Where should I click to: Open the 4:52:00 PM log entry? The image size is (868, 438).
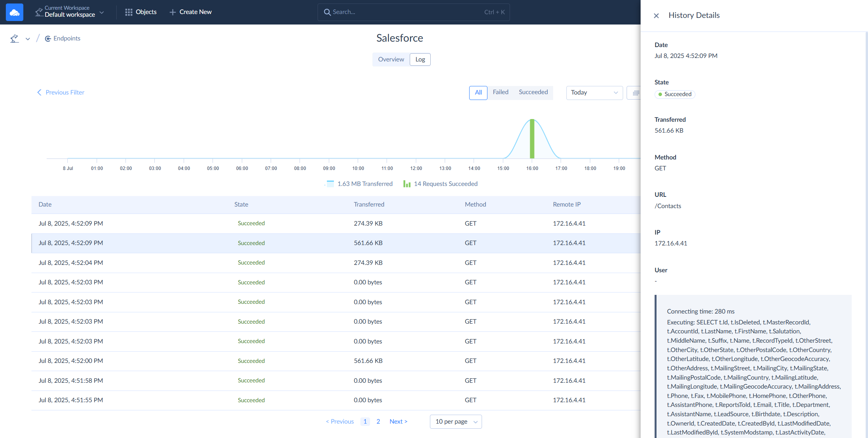(x=336, y=361)
